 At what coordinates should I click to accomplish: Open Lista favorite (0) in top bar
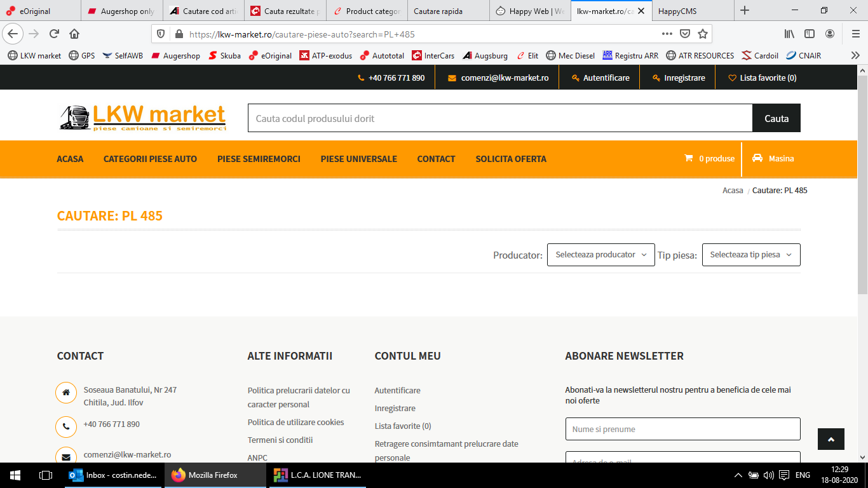click(x=762, y=78)
